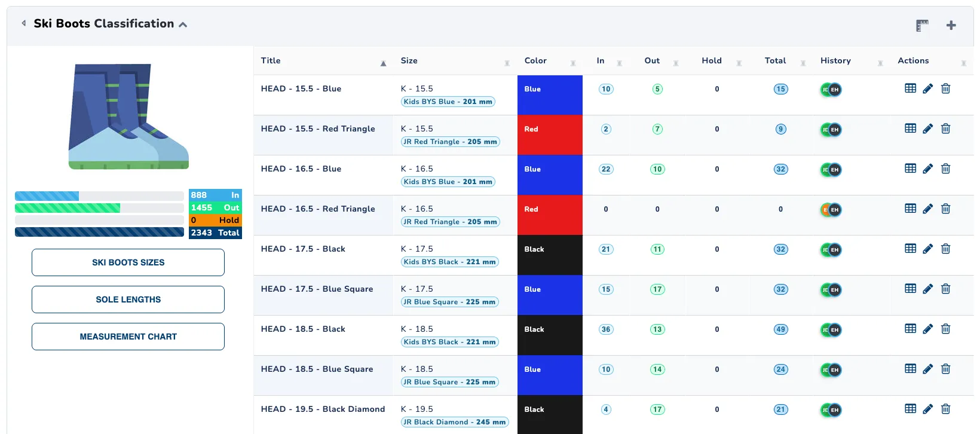Edit the HEAD - 17.5 - Black row
This screenshot has width=980, height=434.
pyautogui.click(x=928, y=249)
